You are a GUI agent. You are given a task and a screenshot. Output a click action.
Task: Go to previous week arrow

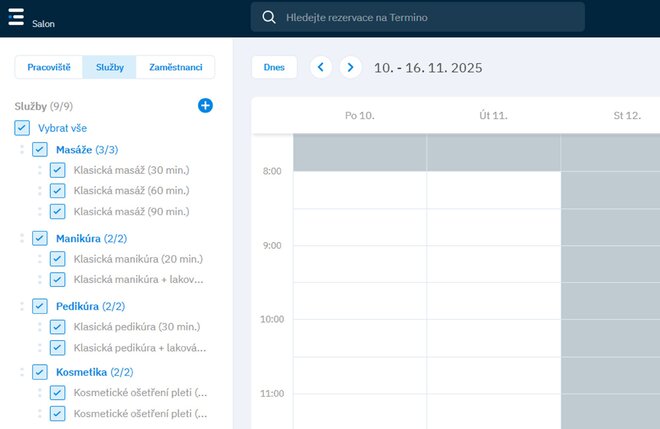[321, 67]
